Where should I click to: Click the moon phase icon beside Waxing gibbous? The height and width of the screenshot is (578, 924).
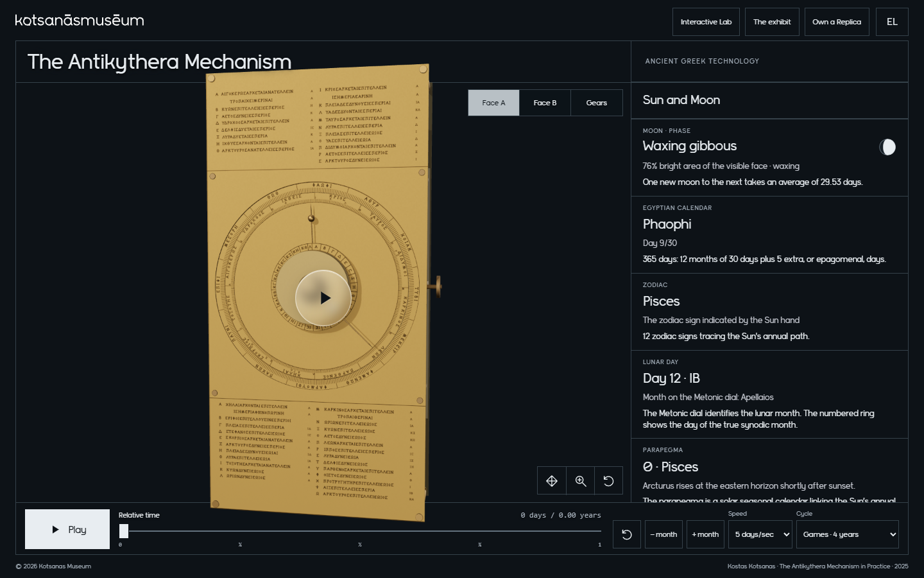tap(887, 147)
